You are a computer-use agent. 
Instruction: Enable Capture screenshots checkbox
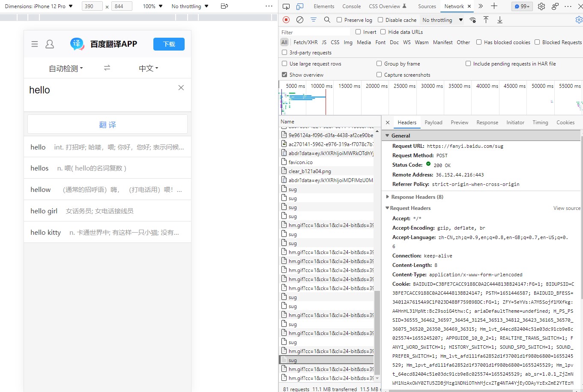coord(379,75)
